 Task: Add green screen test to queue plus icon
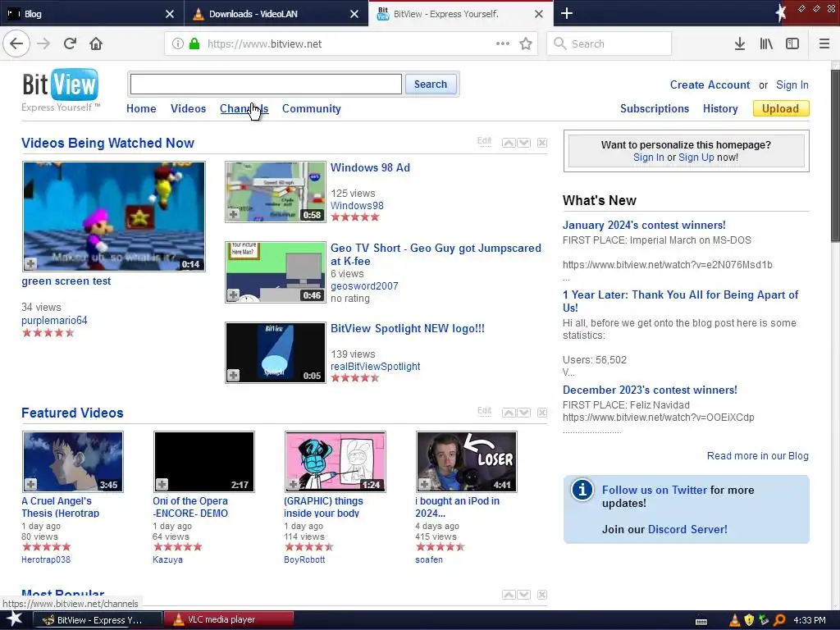coord(30,263)
